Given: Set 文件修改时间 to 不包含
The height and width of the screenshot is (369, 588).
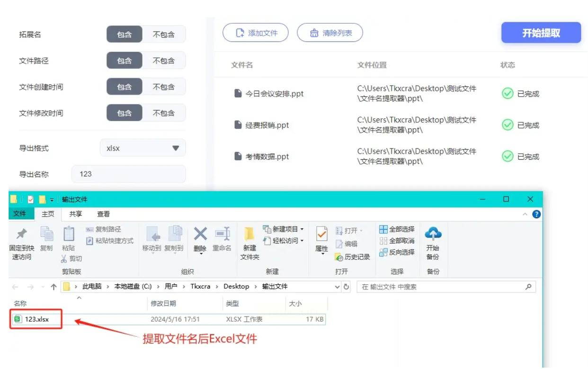Looking at the screenshot, I should [164, 113].
